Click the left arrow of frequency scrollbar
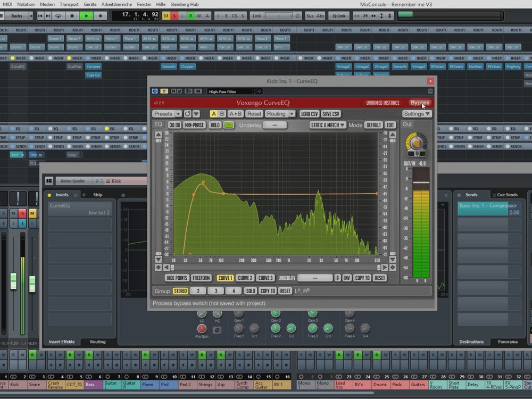532x399 pixels. point(166,268)
